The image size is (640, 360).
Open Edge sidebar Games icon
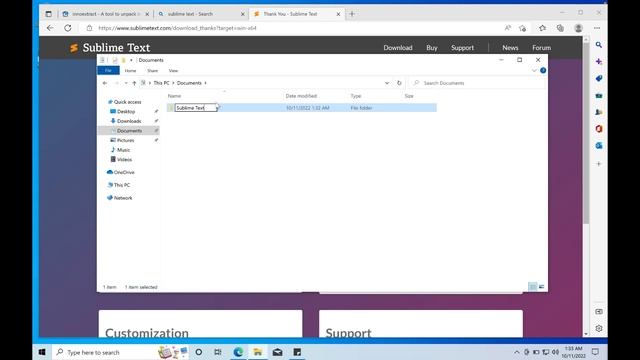coord(598,112)
